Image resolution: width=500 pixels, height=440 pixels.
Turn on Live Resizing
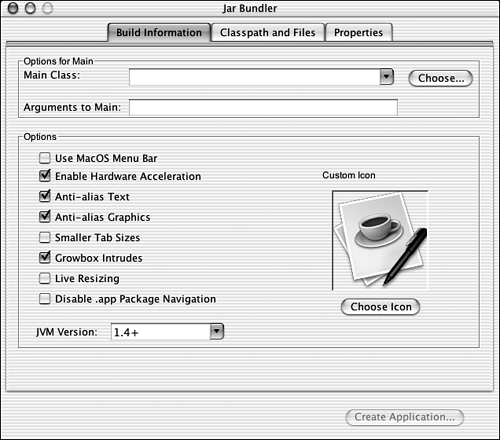pyautogui.click(x=45, y=278)
